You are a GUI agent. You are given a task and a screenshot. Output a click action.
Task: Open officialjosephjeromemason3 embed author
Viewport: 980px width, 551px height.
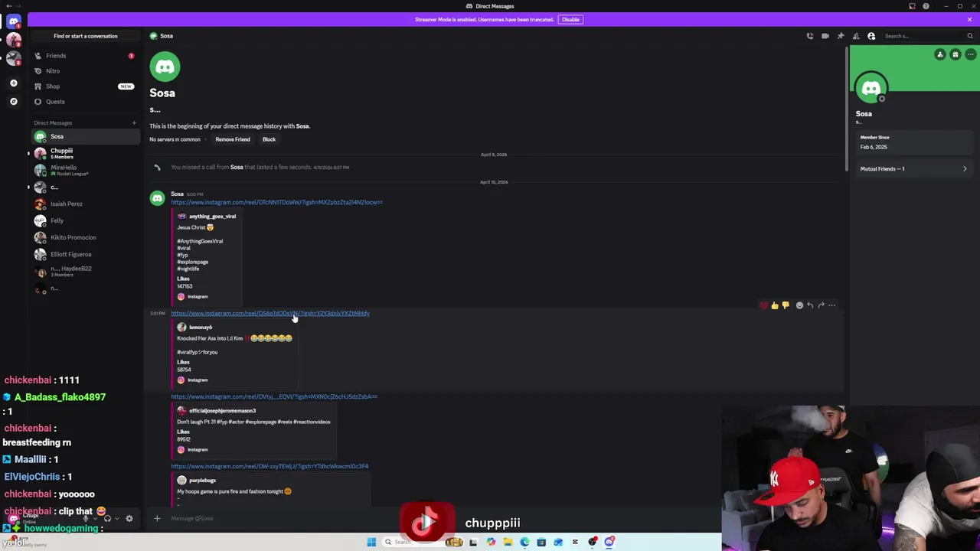click(x=222, y=411)
